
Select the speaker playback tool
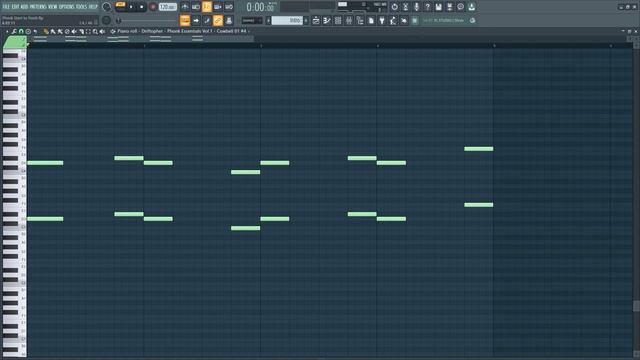tap(102, 31)
